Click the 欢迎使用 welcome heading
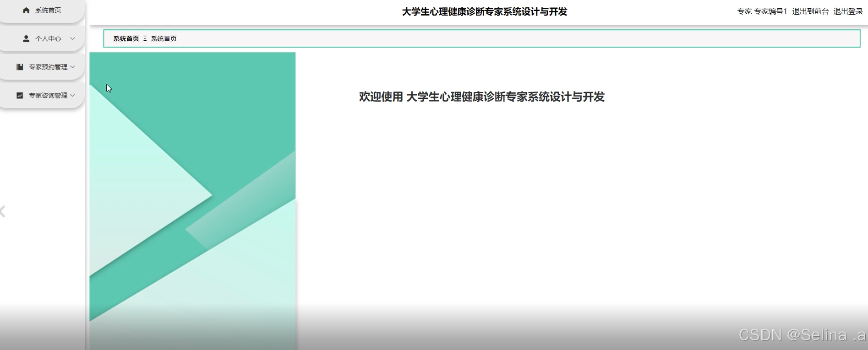The height and width of the screenshot is (350, 868). point(482,97)
